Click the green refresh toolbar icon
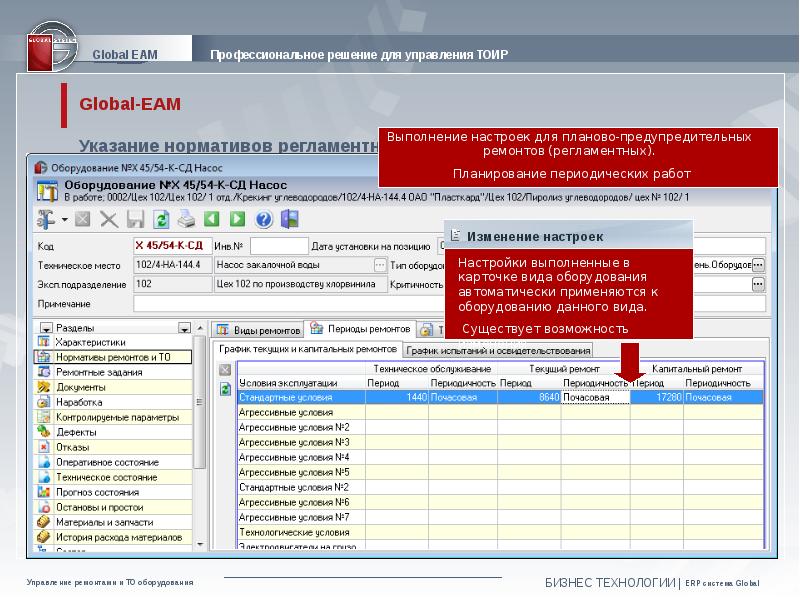 pyautogui.click(x=161, y=219)
